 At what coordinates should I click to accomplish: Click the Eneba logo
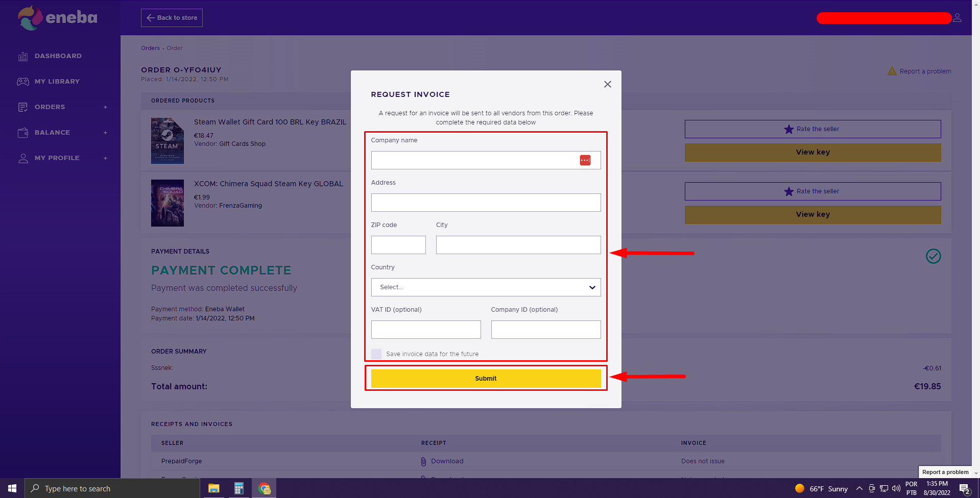(57, 18)
